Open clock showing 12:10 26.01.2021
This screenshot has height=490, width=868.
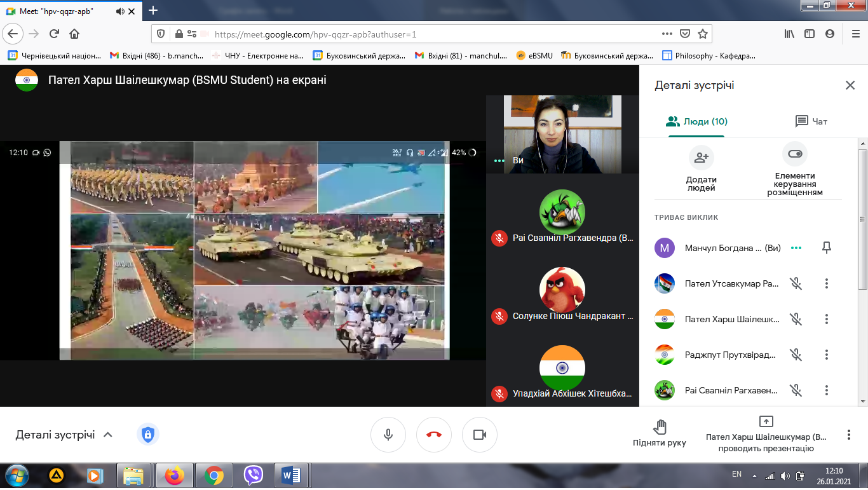coord(833,476)
